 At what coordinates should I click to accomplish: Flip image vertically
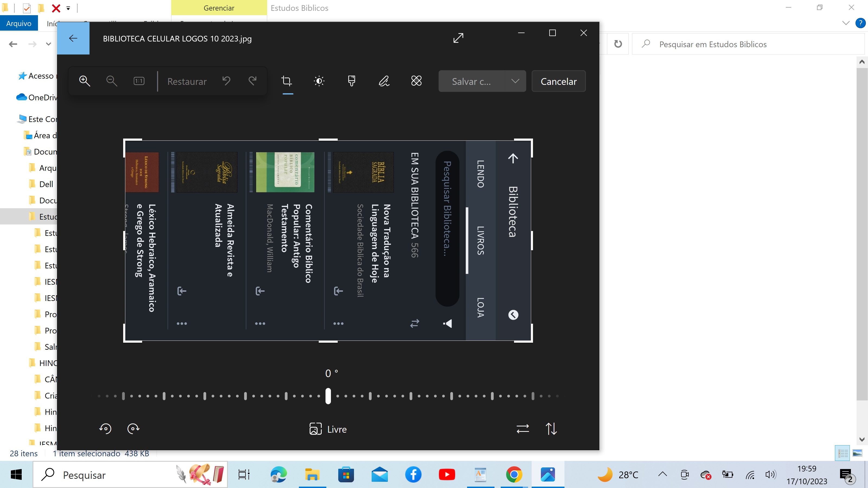click(551, 429)
